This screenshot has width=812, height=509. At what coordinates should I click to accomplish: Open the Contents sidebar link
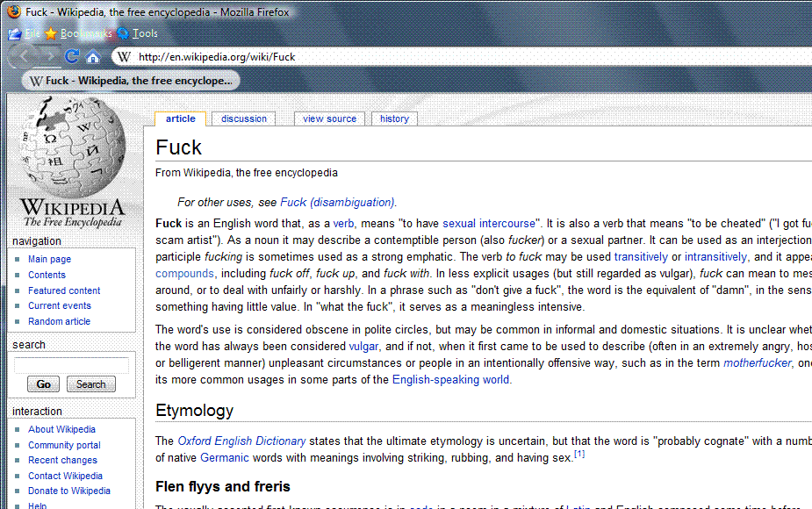[47, 275]
